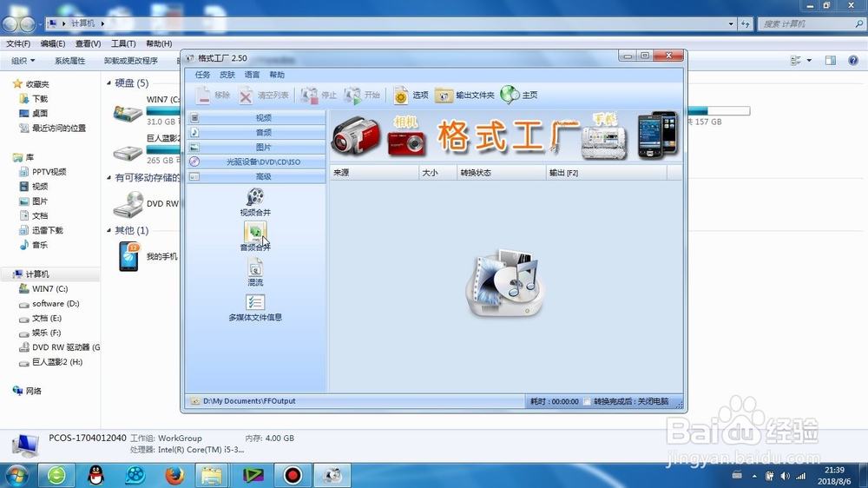Open the 查看(V) menu in Explorer
Image resolution: width=868 pixels, height=488 pixels.
[x=88, y=43]
